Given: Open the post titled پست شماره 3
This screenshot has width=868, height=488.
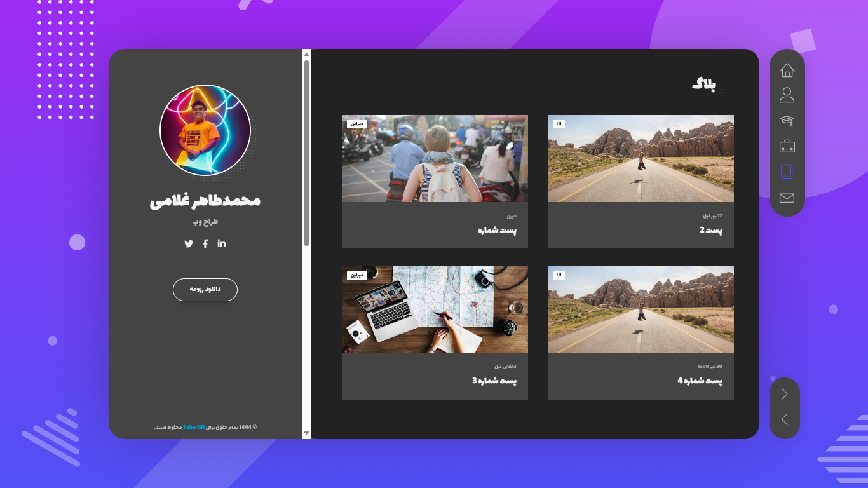Looking at the screenshot, I should pyautogui.click(x=494, y=381).
